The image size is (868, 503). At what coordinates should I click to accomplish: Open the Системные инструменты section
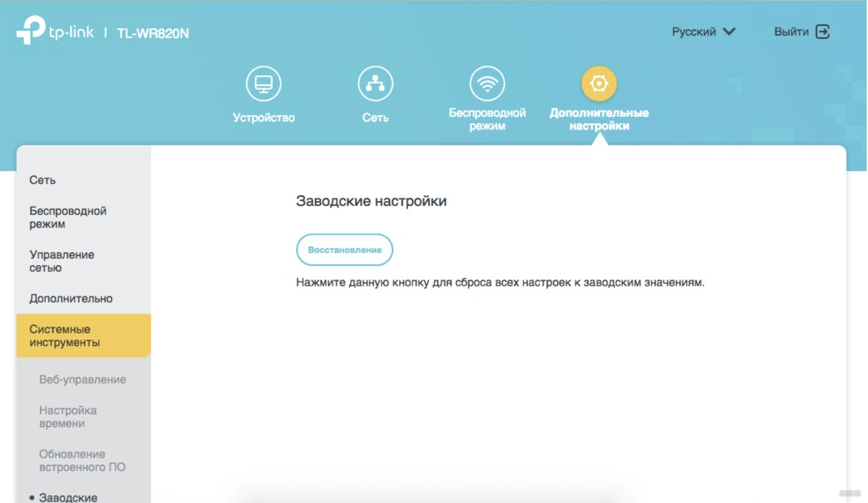(63, 335)
